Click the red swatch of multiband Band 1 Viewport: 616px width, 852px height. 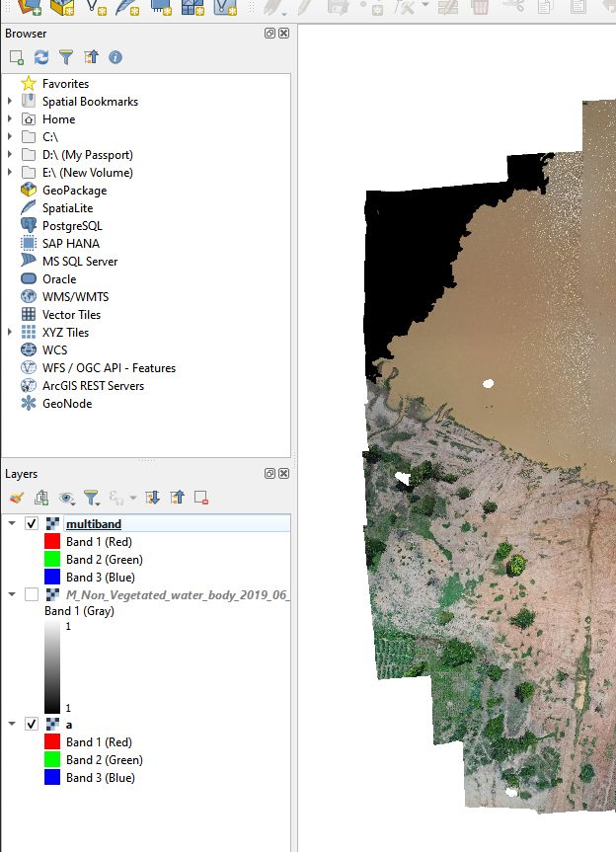52,541
